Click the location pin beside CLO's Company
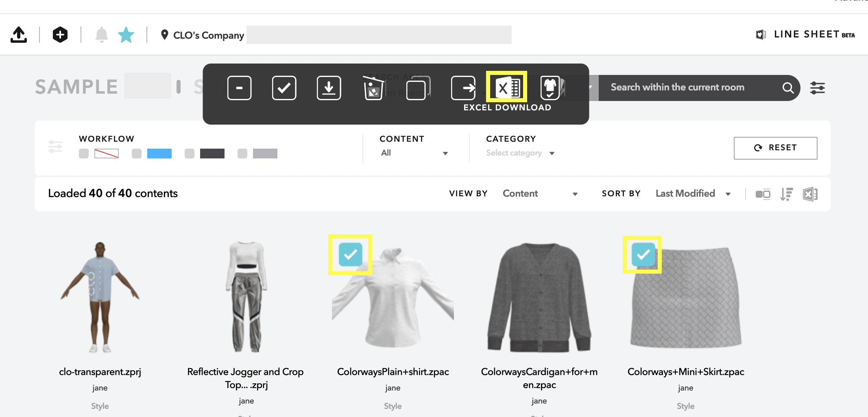 (165, 35)
